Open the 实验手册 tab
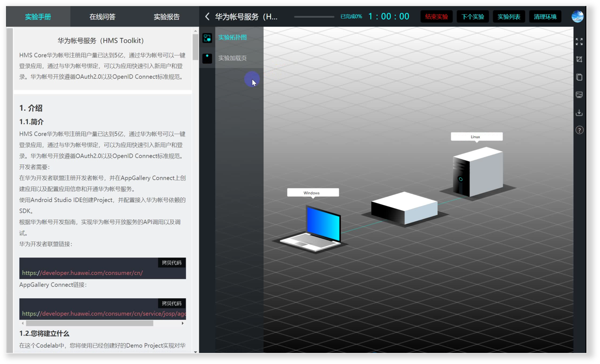Viewport: 600px width, 364px height. 38,17
